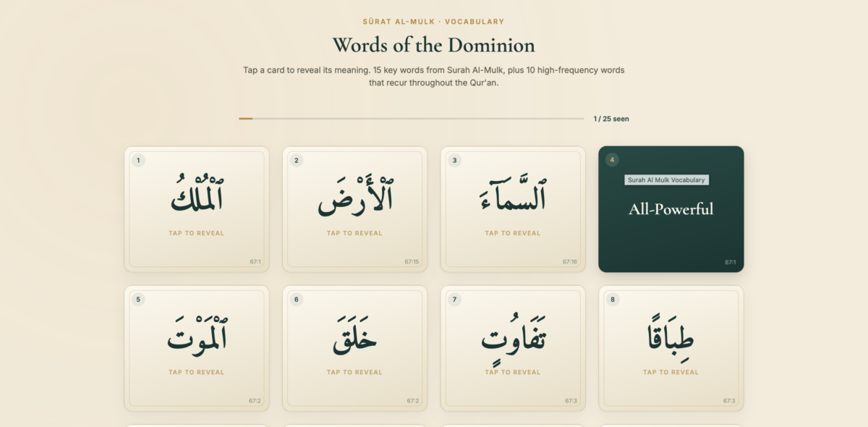Screen dimensions: 868x427
Task: Click the "Words of the Dominion" heading
Action: pyautogui.click(x=434, y=46)
